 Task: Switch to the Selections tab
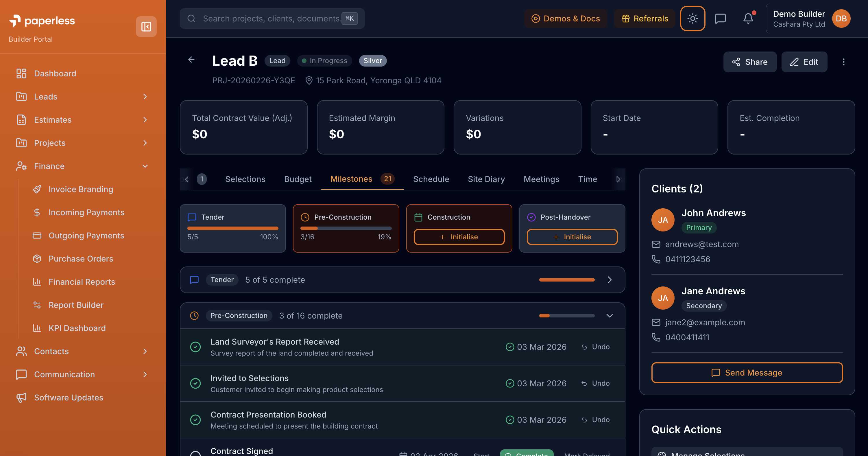click(x=245, y=179)
